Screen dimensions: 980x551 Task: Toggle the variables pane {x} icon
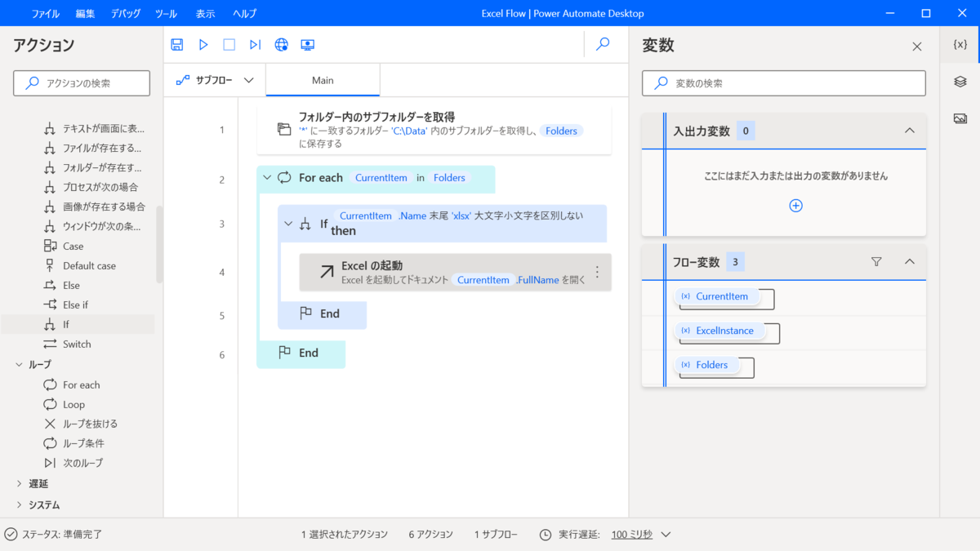click(x=960, y=45)
